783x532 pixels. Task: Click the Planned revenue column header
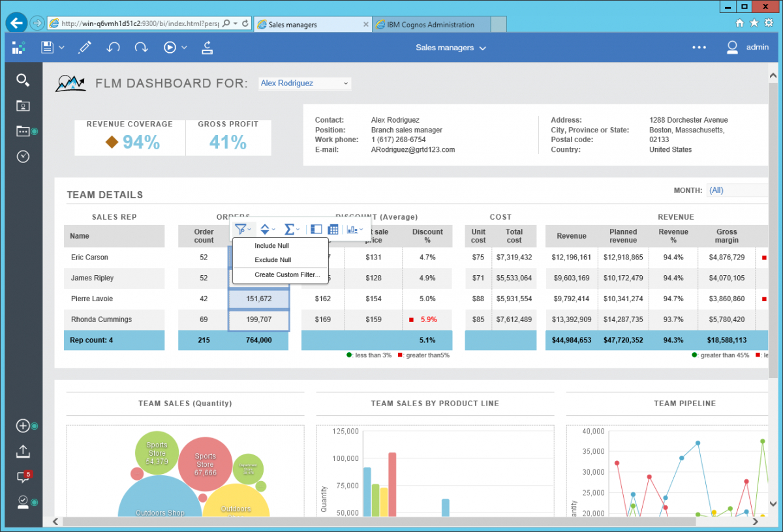pyautogui.click(x=623, y=236)
